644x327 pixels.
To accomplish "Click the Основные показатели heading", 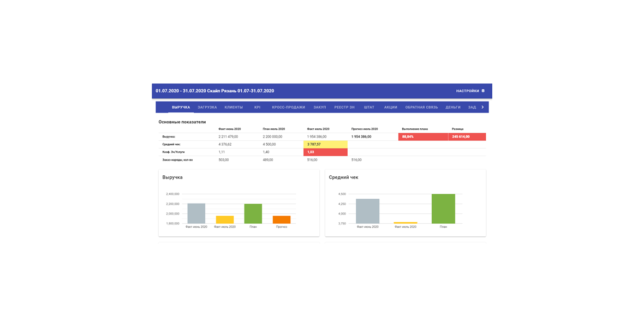I will 182,122.
